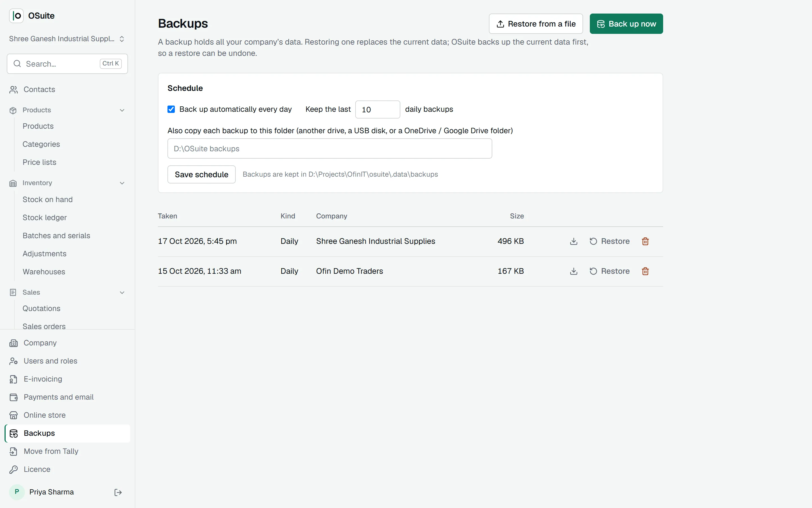Toggle automatic daily backup checkbox
The width and height of the screenshot is (812, 508).
(x=171, y=109)
